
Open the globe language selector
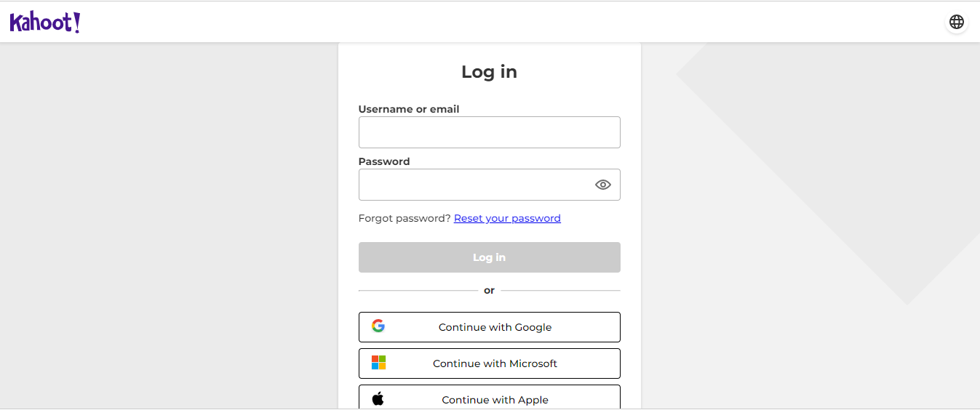pyautogui.click(x=956, y=22)
